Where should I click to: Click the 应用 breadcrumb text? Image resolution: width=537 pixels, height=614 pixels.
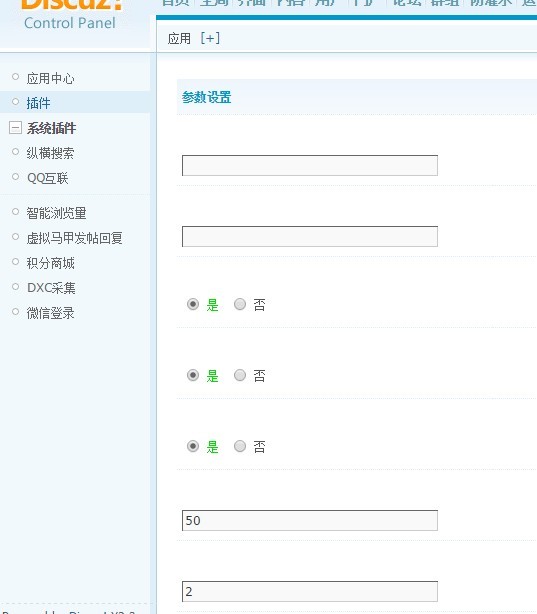tap(179, 38)
